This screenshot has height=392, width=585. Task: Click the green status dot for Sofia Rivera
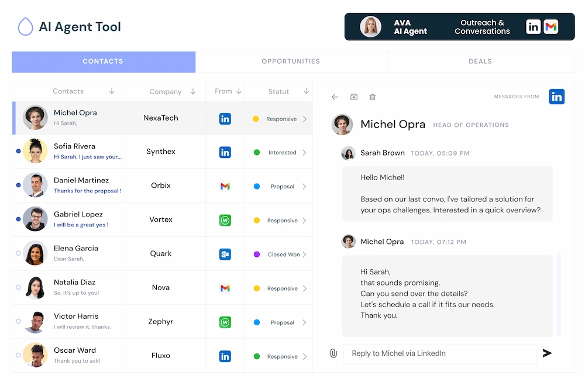[x=257, y=152]
